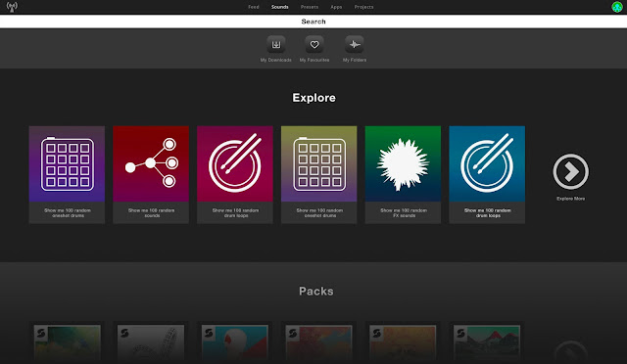Click the broadcast antenna logo icon
The width and height of the screenshot is (627, 364).
click(x=12, y=7)
